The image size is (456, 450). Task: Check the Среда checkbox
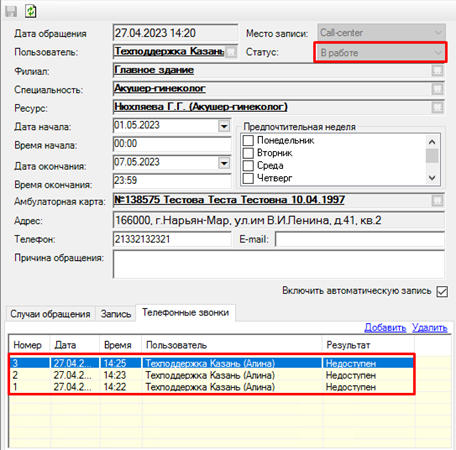coord(248,165)
